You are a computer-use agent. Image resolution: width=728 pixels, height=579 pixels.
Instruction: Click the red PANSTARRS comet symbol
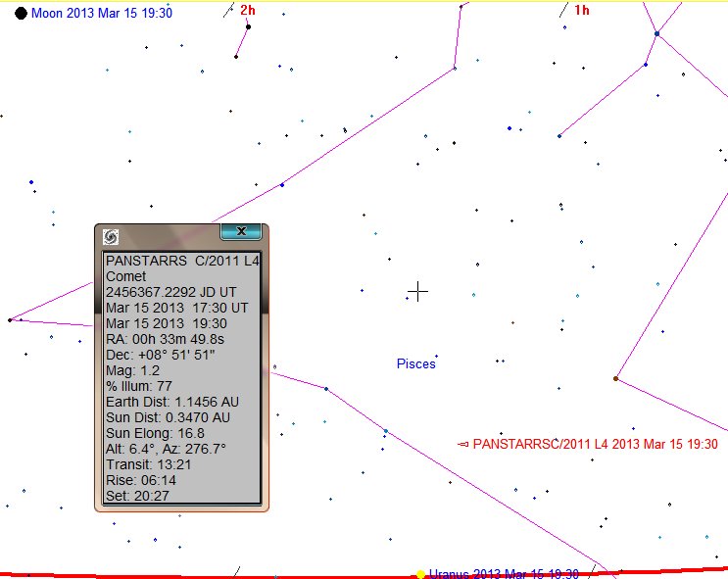[462, 444]
